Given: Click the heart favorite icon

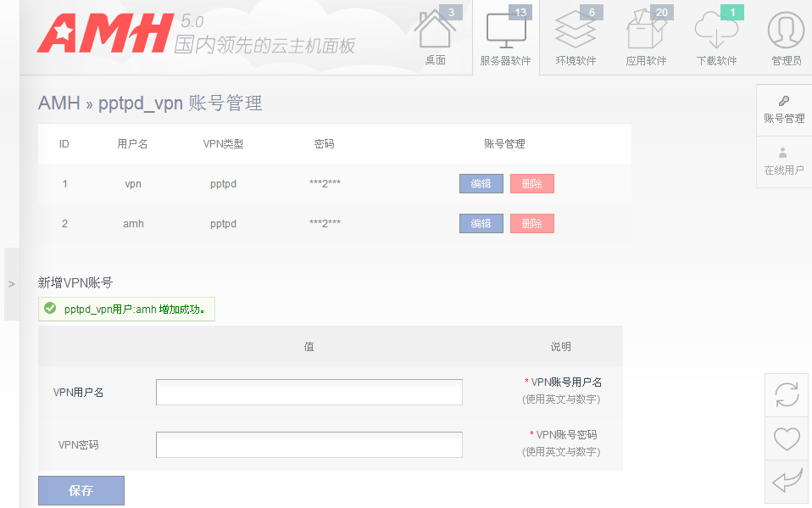Looking at the screenshot, I should pyautogui.click(x=787, y=438).
